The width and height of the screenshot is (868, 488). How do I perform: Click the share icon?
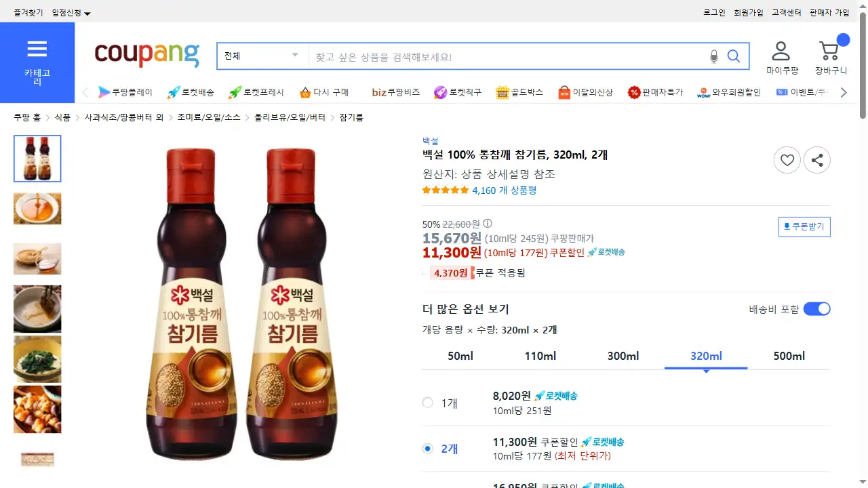817,161
